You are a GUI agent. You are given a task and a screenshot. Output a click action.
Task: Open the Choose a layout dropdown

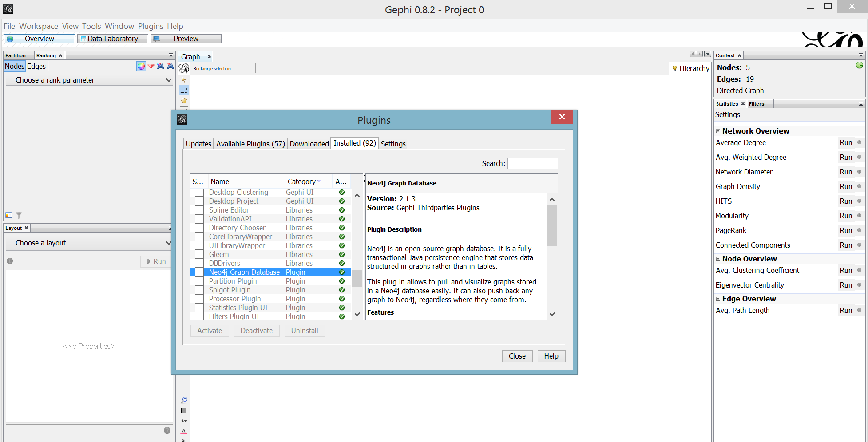pyautogui.click(x=89, y=243)
